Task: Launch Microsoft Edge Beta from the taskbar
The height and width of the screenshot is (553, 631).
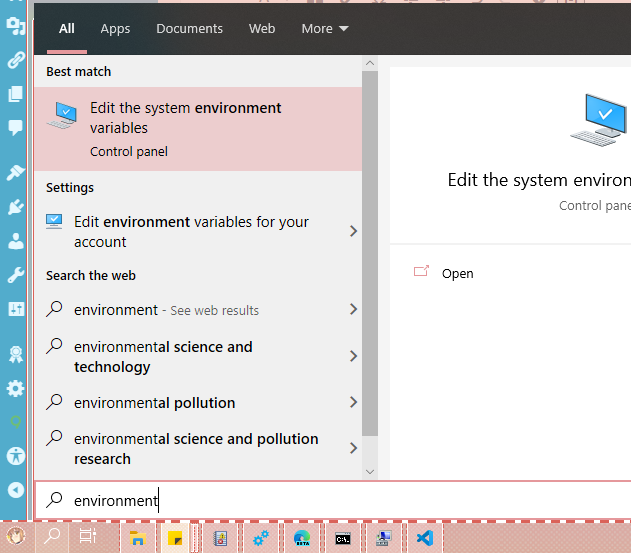Action: click(x=302, y=538)
